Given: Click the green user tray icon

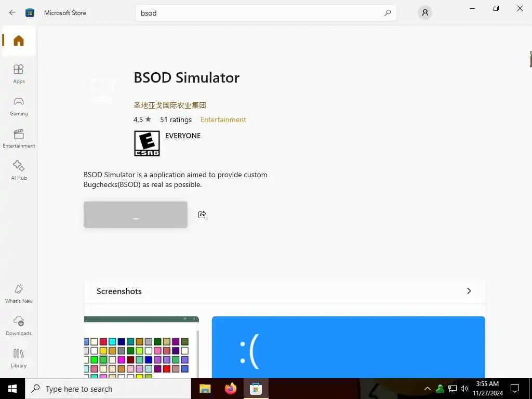Looking at the screenshot, I should coord(440,389).
